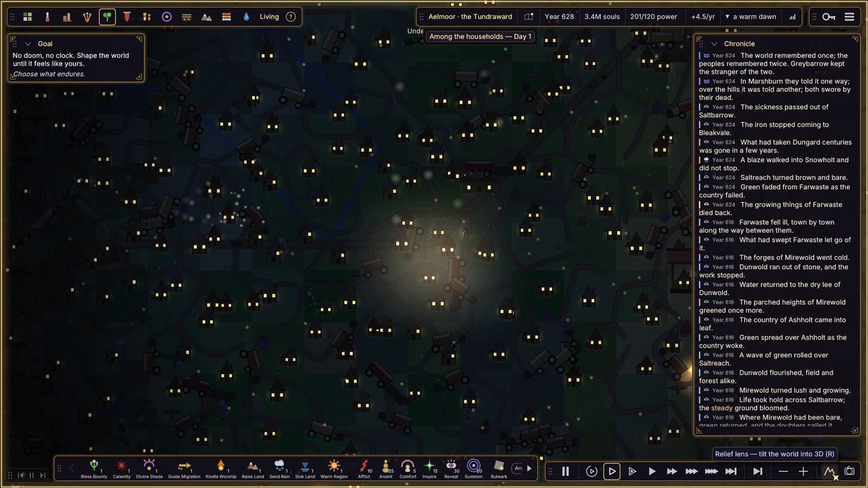868x488 pixels.
Task: Choose the Sink Land power
Action: click(305, 468)
